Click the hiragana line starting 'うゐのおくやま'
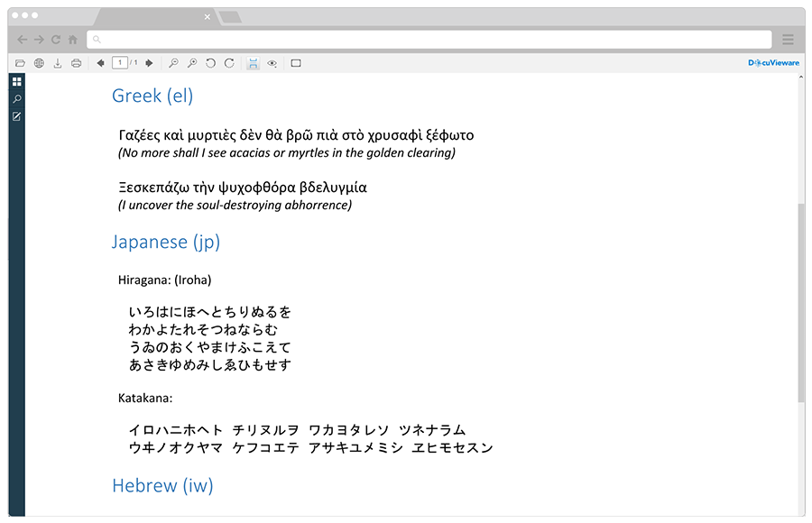Screen dimensions: 812x523 coord(209,347)
